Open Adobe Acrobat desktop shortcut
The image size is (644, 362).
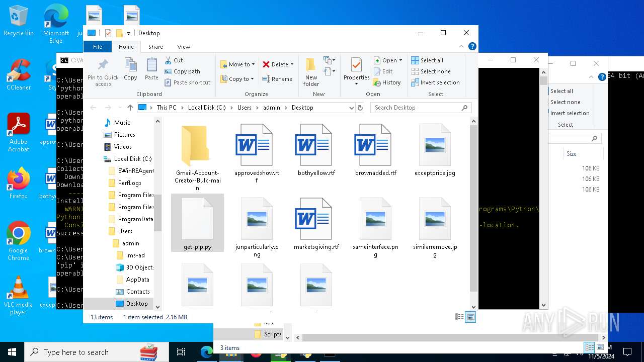pos(19,133)
